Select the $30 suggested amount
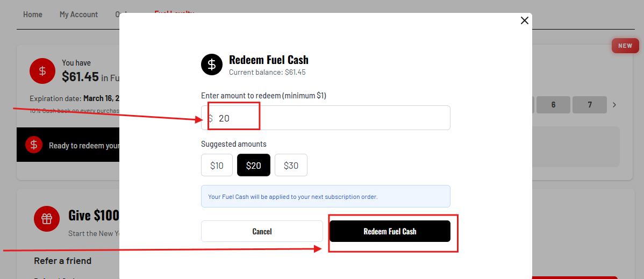Image resolution: width=644 pixels, height=279 pixels. pyautogui.click(x=291, y=166)
